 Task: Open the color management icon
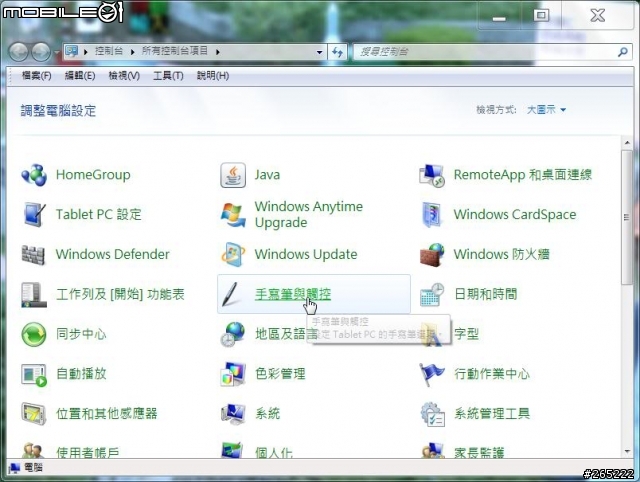[x=233, y=374]
